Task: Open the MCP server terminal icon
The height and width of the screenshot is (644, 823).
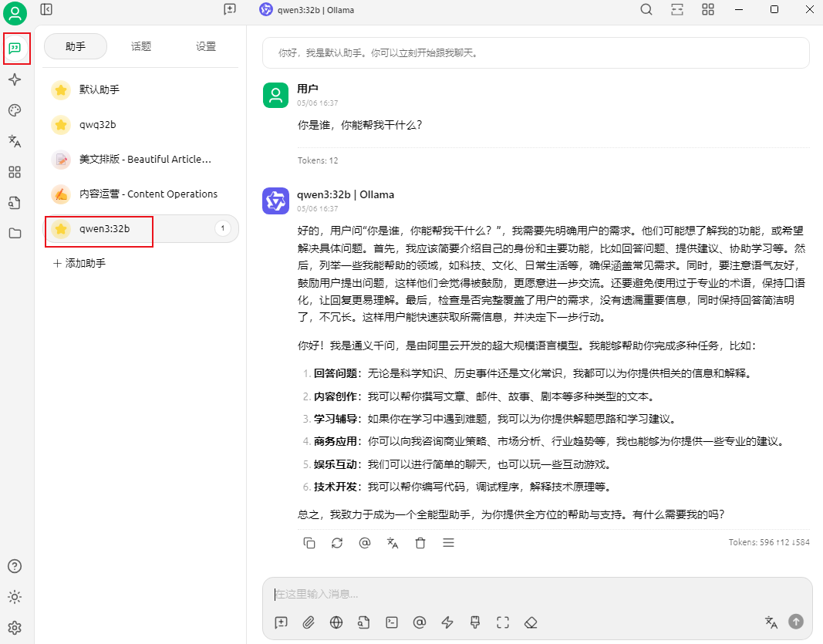Action: [x=392, y=622]
